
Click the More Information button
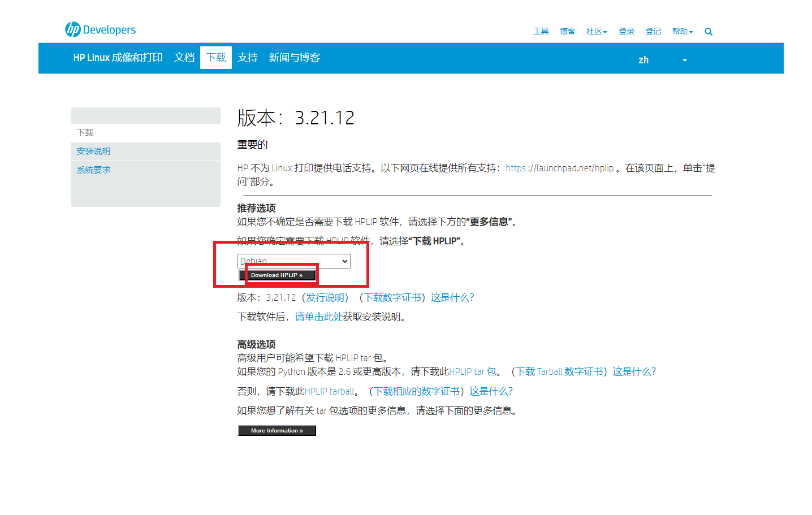coord(277,431)
